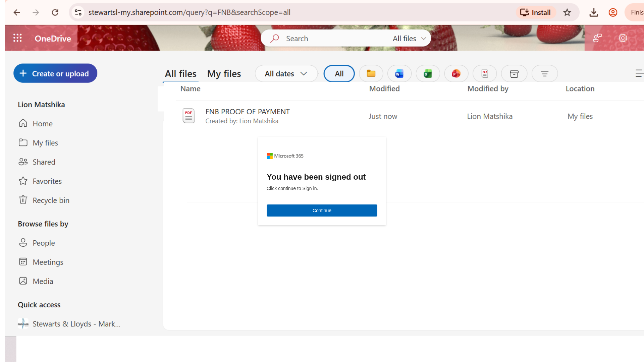Screen dimensions: 644x362
Task: Filter results by Excel files icon
Action: [428, 74]
